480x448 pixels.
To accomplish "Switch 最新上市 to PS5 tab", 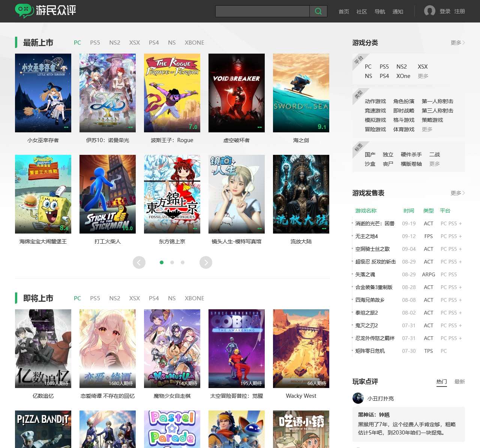I will point(95,43).
